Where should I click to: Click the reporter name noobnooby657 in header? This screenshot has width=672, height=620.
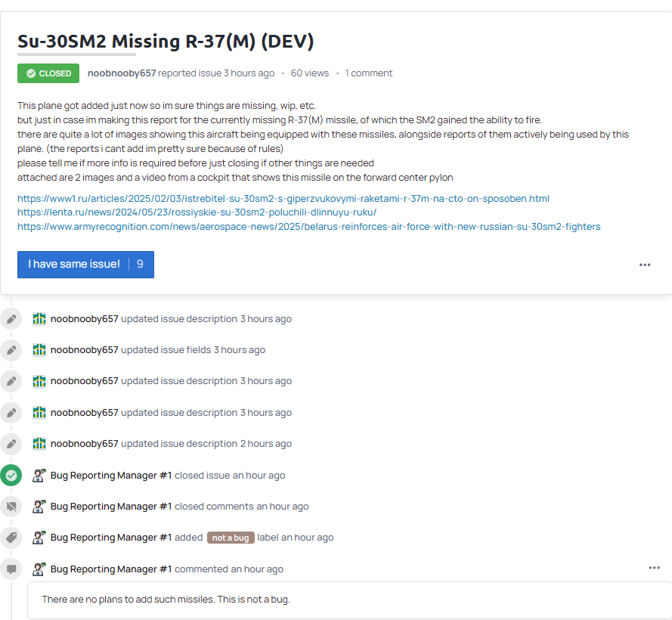tap(122, 73)
